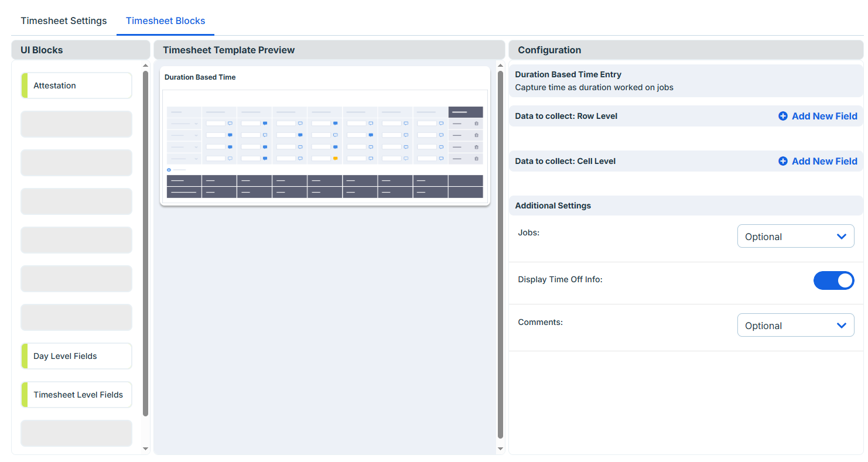Click 'Capture time as duration worked on jobs'

[594, 87]
